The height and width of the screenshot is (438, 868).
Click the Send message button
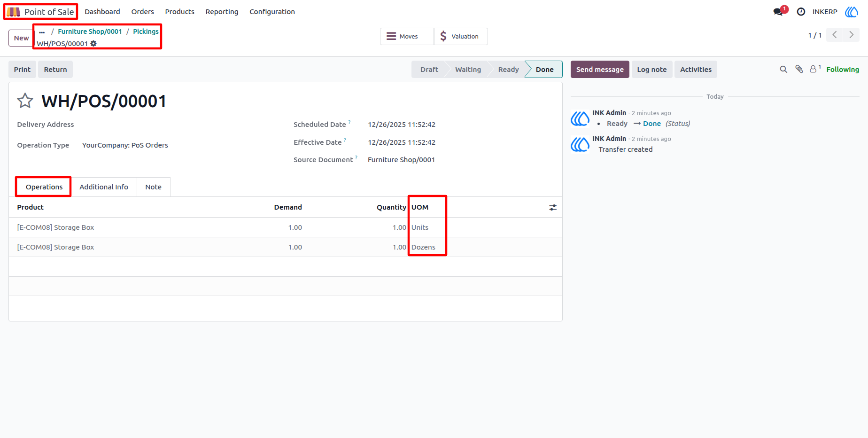click(600, 70)
